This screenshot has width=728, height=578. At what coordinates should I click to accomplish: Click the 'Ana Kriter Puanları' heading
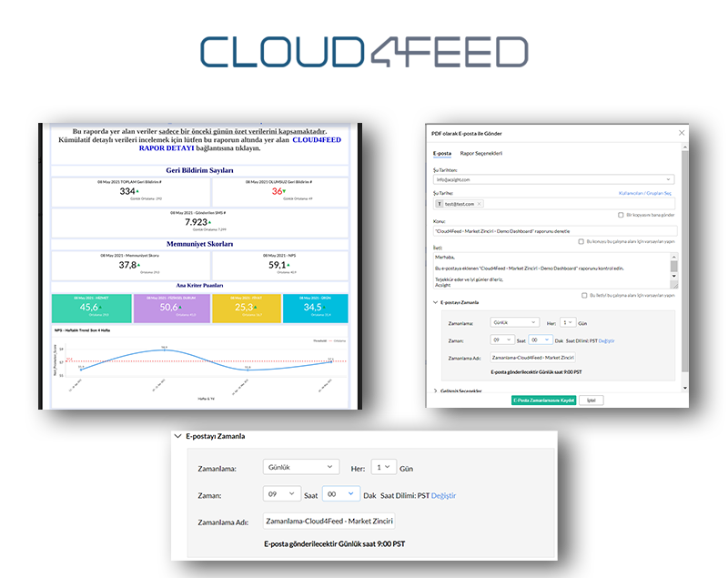(x=199, y=286)
